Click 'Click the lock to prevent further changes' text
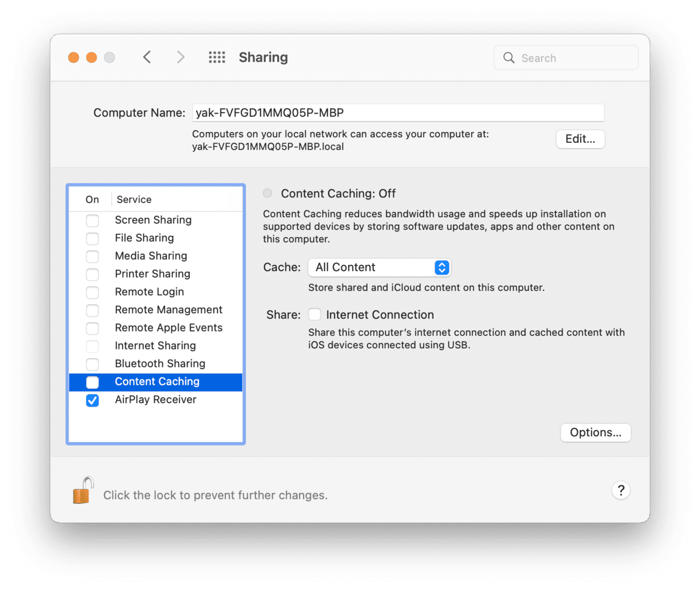Viewport: 700px width, 589px height. 215,495
